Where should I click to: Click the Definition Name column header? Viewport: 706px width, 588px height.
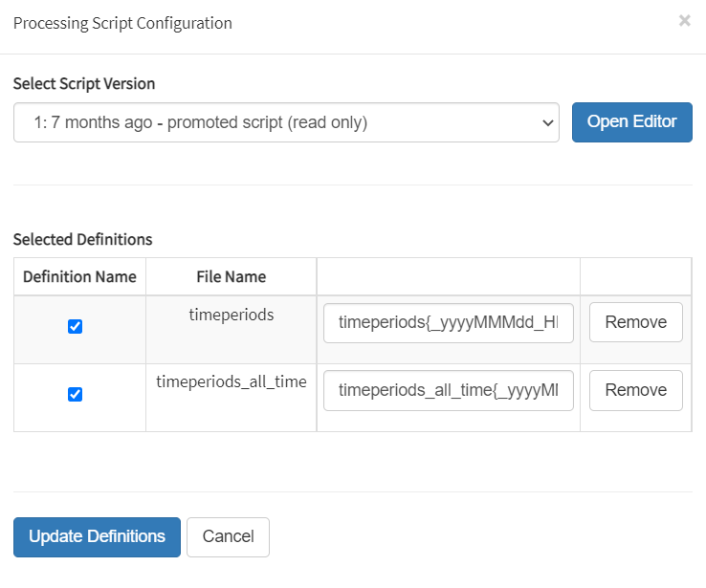point(79,276)
